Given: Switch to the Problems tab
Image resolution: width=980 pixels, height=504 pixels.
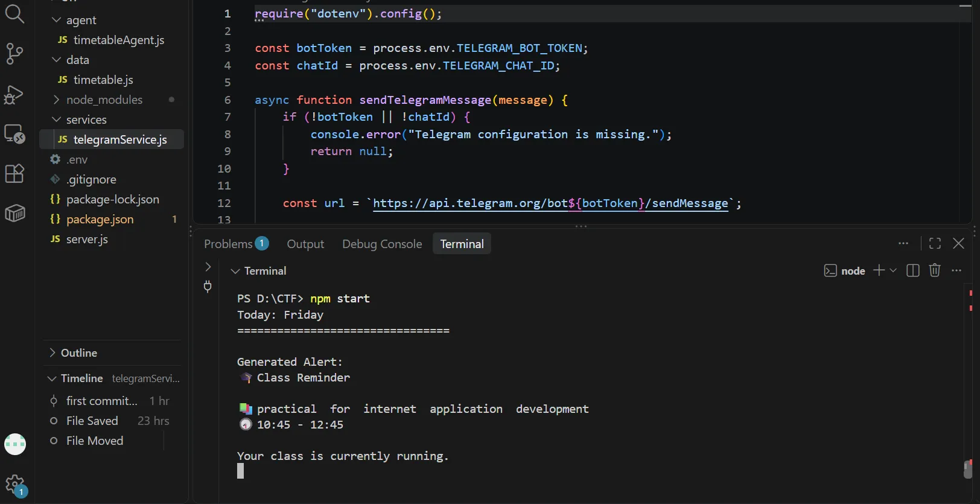Looking at the screenshot, I should 236,244.
